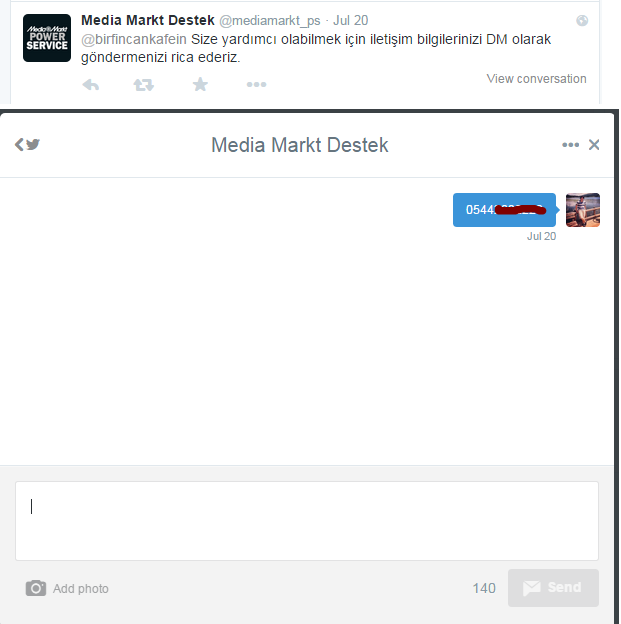Click the 140 character counter

[484, 588]
